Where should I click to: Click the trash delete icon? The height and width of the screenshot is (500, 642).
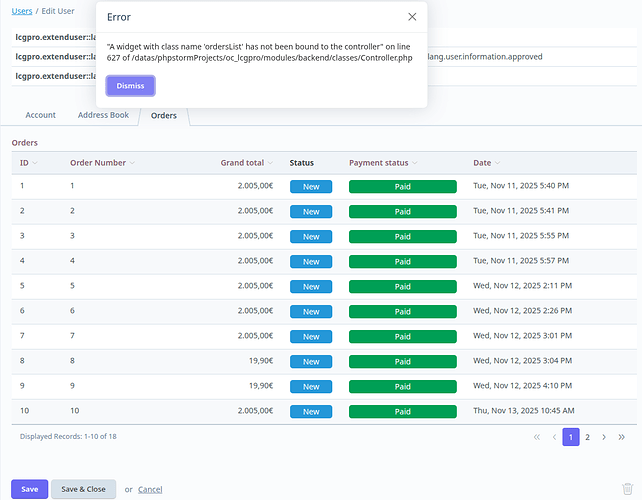pyautogui.click(x=627, y=489)
